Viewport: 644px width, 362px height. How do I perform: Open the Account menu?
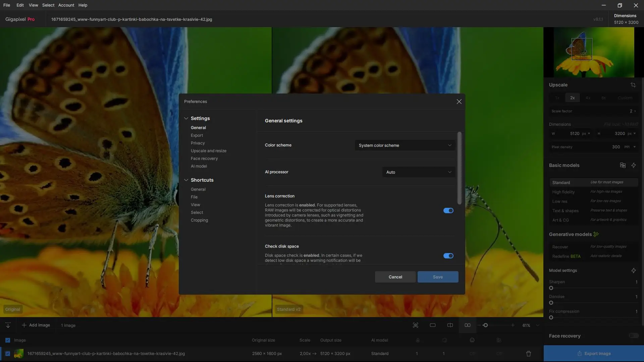click(66, 5)
